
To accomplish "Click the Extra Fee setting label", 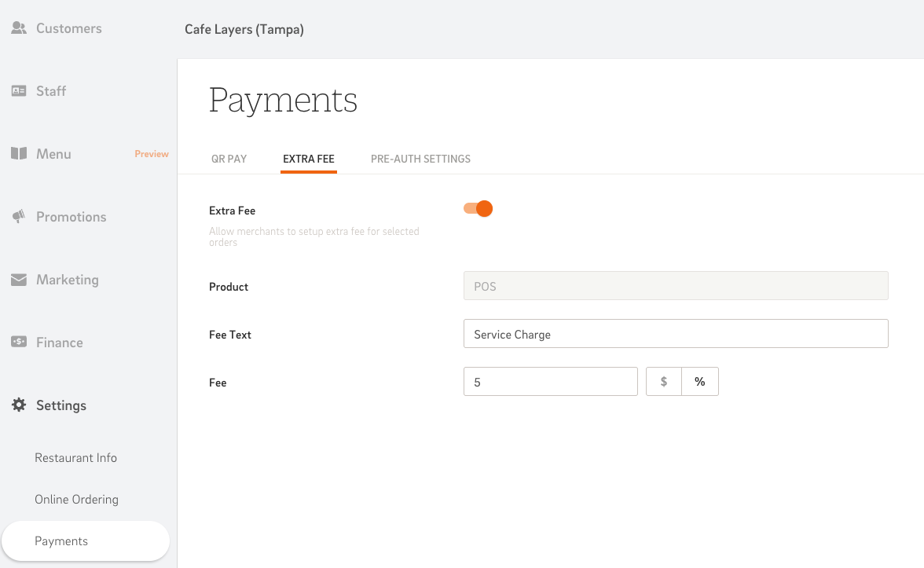I will (x=233, y=211).
